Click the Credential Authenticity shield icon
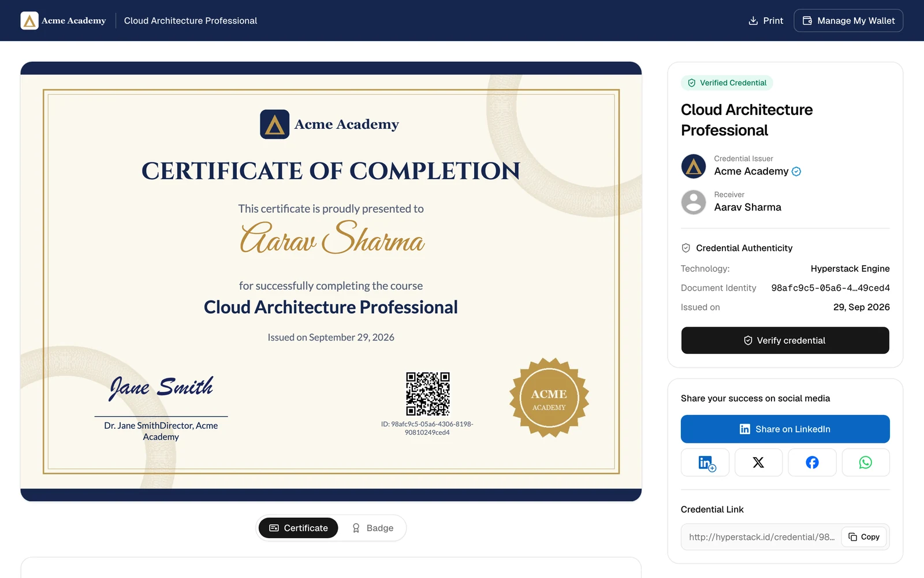Viewport: 924px width, 578px height. point(686,248)
